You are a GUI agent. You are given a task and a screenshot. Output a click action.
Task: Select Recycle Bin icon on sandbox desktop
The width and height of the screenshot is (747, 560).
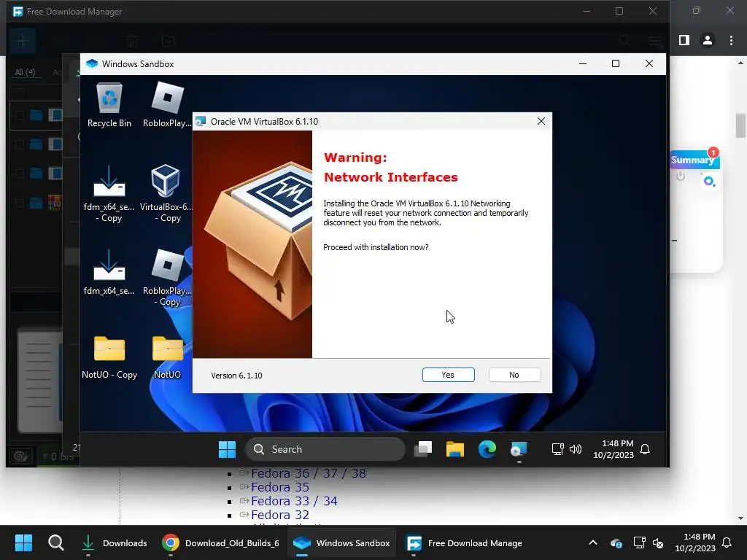click(109, 105)
